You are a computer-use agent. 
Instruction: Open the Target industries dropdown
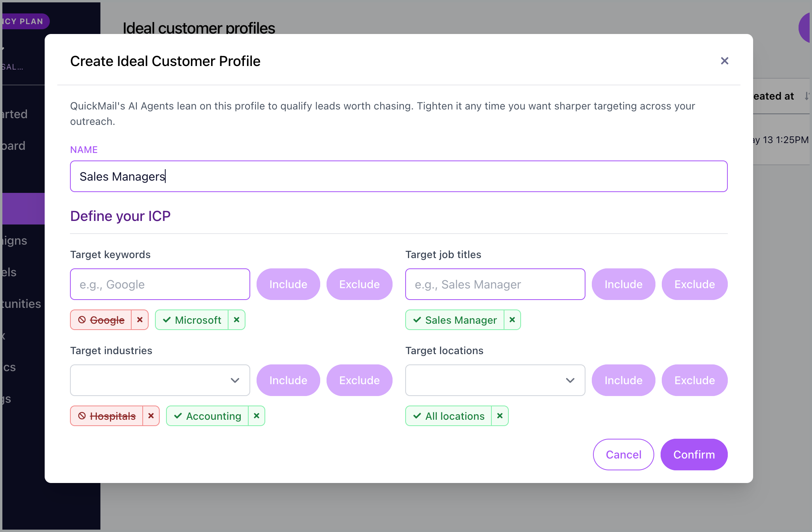coord(160,380)
